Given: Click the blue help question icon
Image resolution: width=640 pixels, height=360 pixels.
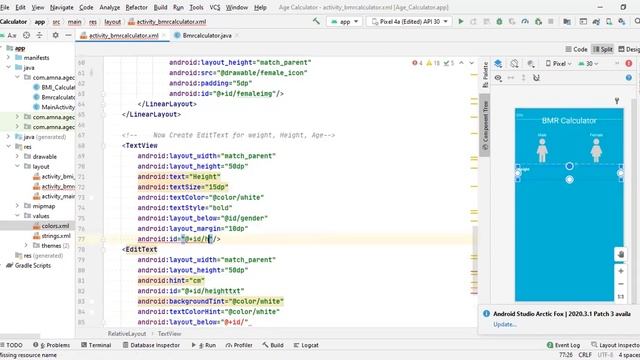Looking at the screenshot, I should 629,78.
